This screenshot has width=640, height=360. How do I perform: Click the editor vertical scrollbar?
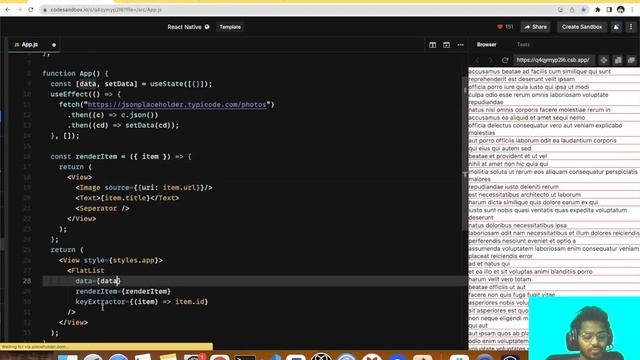click(x=464, y=155)
